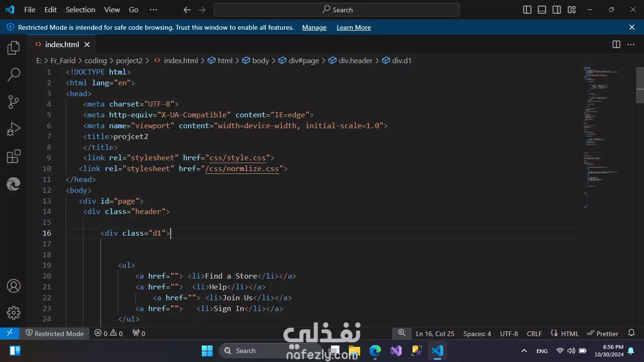The width and height of the screenshot is (644, 362).
Task: Open the Manage gear menu
Action: [x=14, y=313]
